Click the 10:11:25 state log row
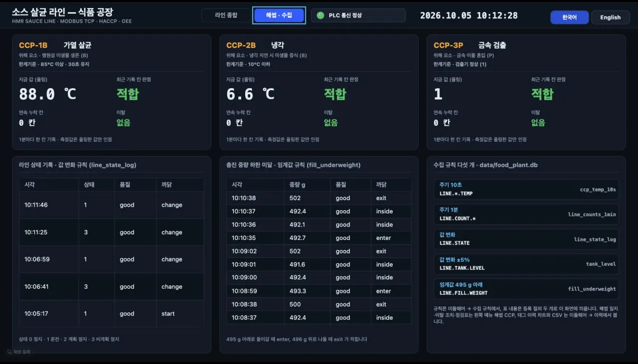 point(112,232)
